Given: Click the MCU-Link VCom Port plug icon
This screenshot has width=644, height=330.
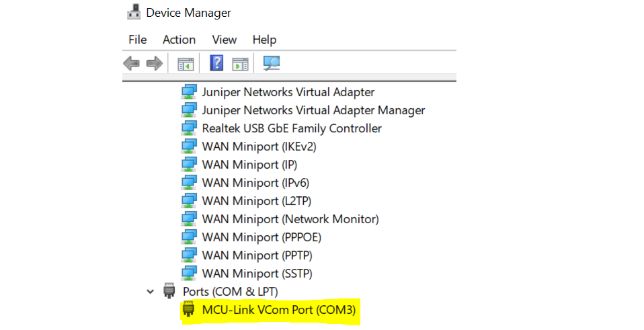Looking at the screenshot, I should pyautogui.click(x=189, y=310).
